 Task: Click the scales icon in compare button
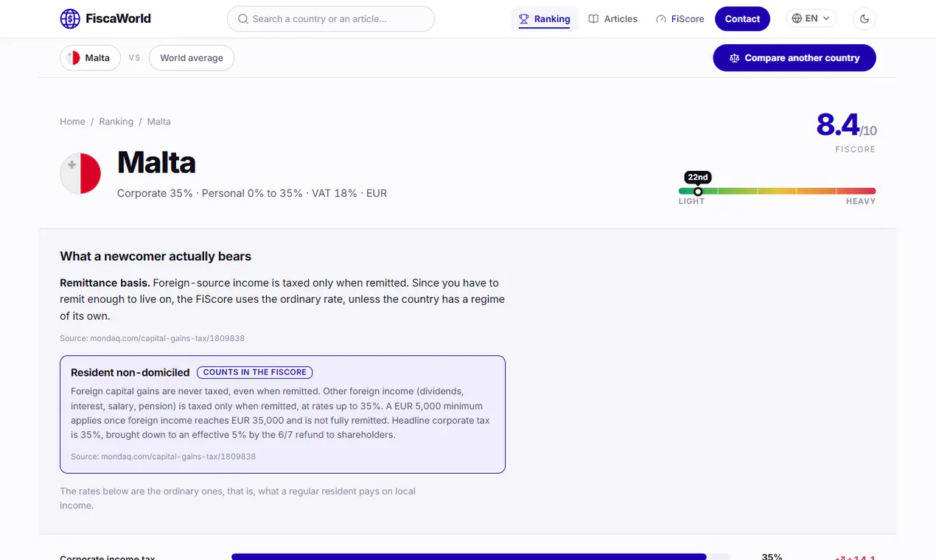point(734,58)
